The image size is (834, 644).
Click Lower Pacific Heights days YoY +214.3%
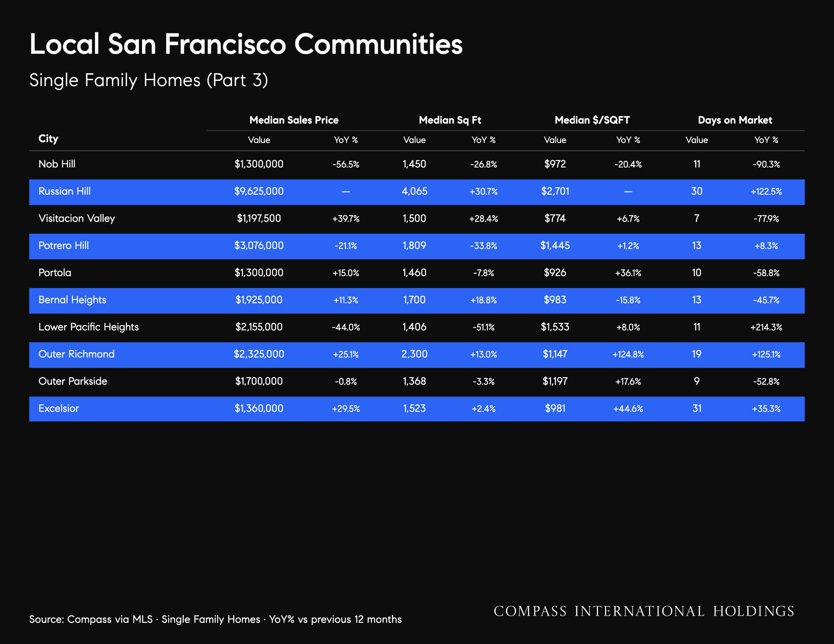pos(766,327)
